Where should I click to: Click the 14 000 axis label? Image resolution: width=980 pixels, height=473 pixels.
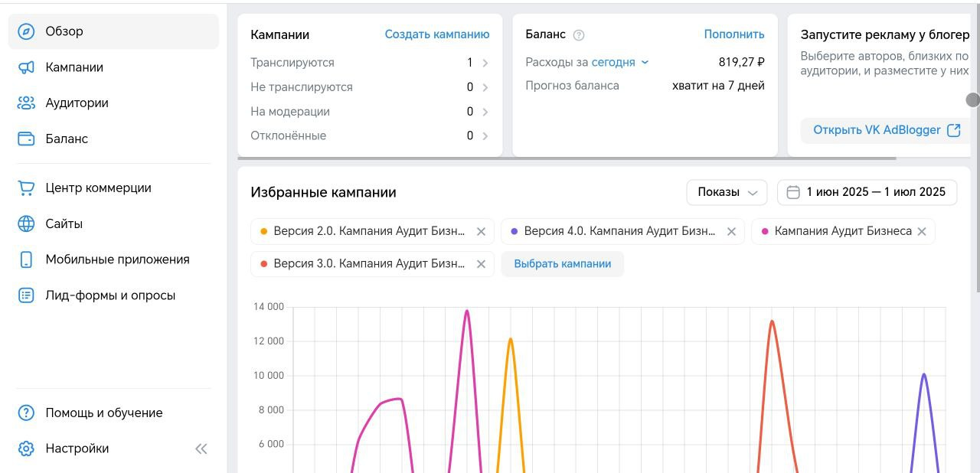(x=268, y=307)
